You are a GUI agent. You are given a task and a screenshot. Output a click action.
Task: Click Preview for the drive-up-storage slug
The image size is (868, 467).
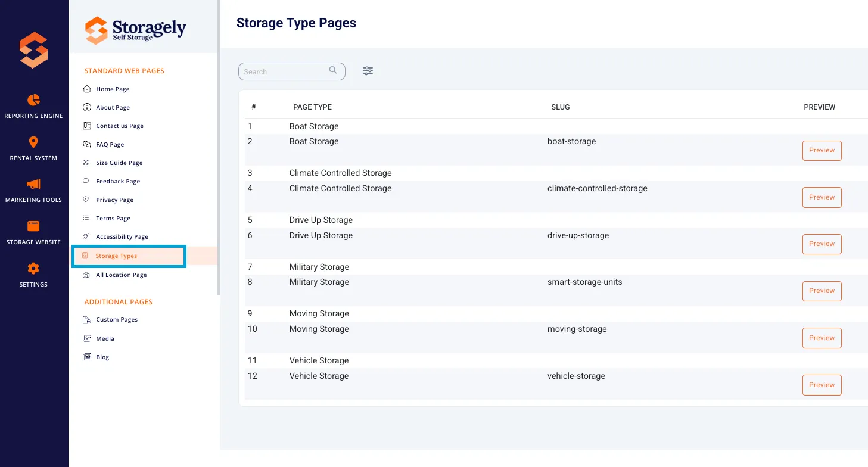pos(822,244)
